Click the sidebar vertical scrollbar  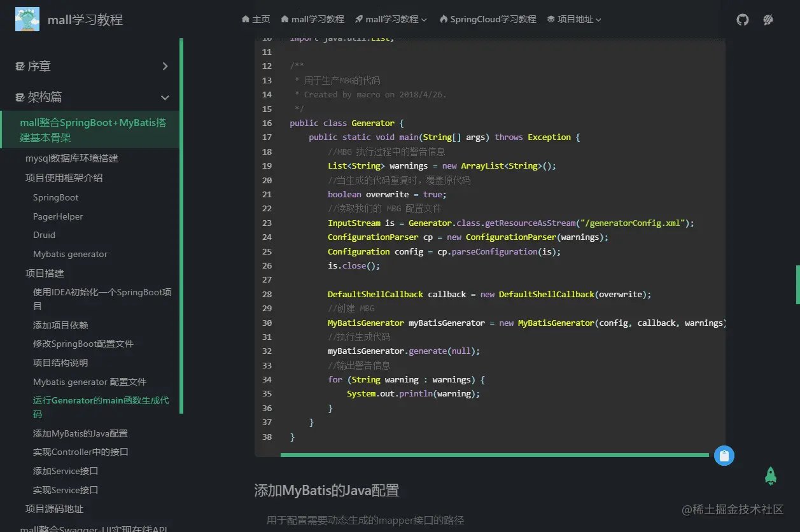coord(181,226)
